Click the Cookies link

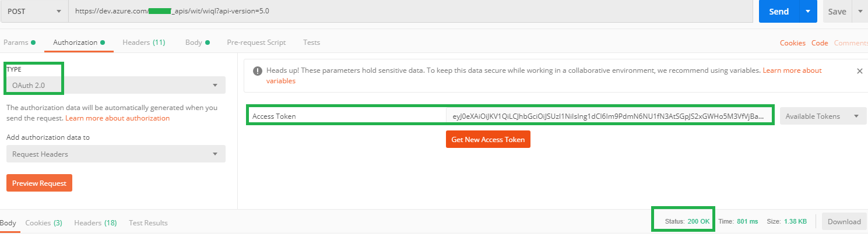tap(792, 43)
